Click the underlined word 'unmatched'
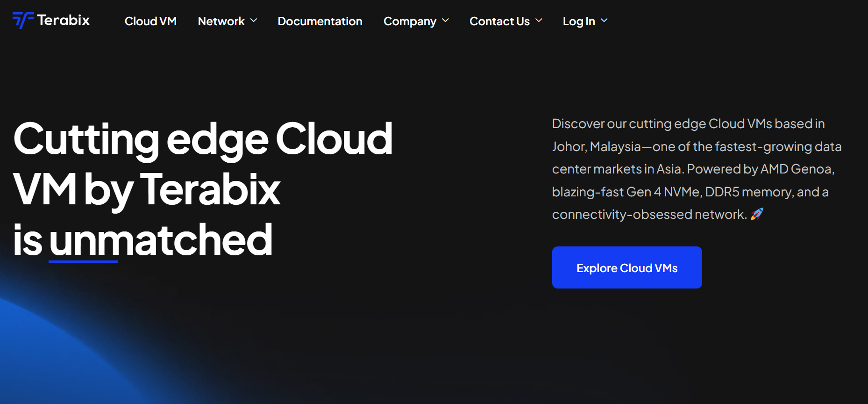The height and width of the screenshot is (404, 868). pyautogui.click(x=161, y=240)
